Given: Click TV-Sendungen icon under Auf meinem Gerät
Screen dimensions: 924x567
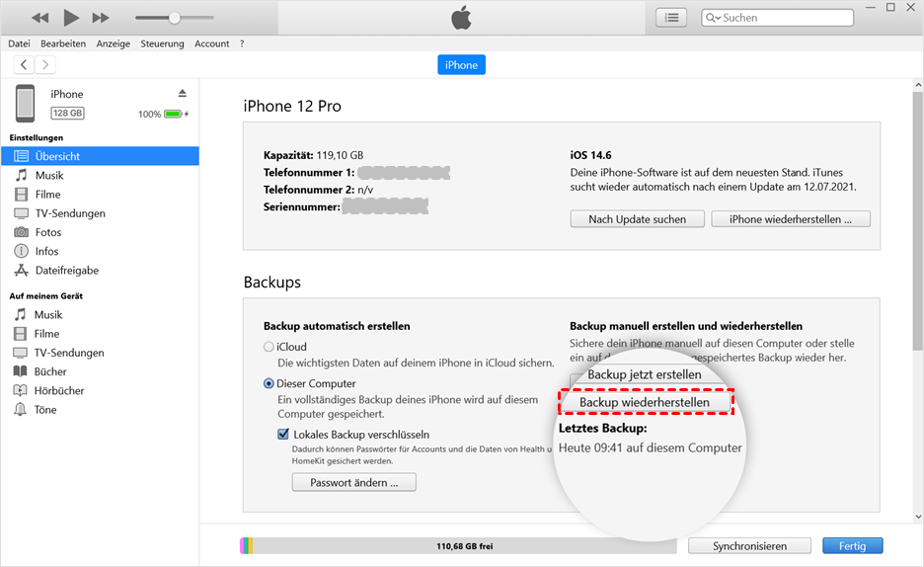Looking at the screenshot, I should tap(20, 353).
